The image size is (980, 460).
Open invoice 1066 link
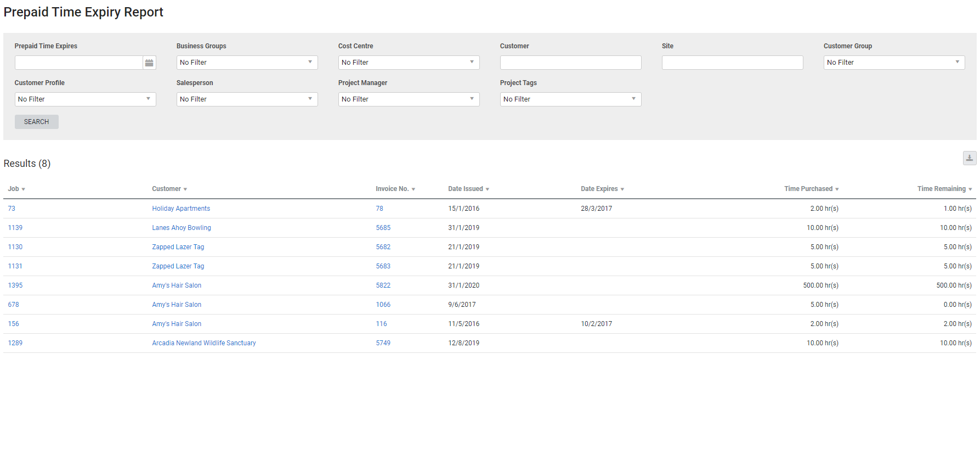pos(383,305)
